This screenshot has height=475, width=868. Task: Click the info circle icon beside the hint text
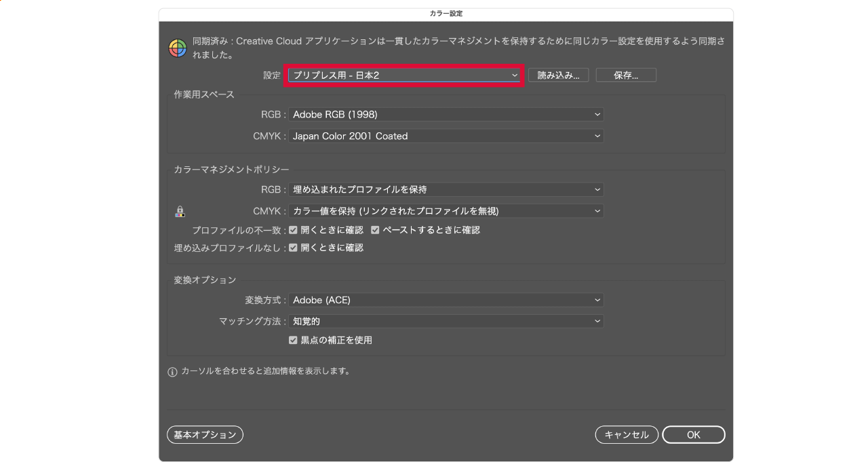[172, 372]
